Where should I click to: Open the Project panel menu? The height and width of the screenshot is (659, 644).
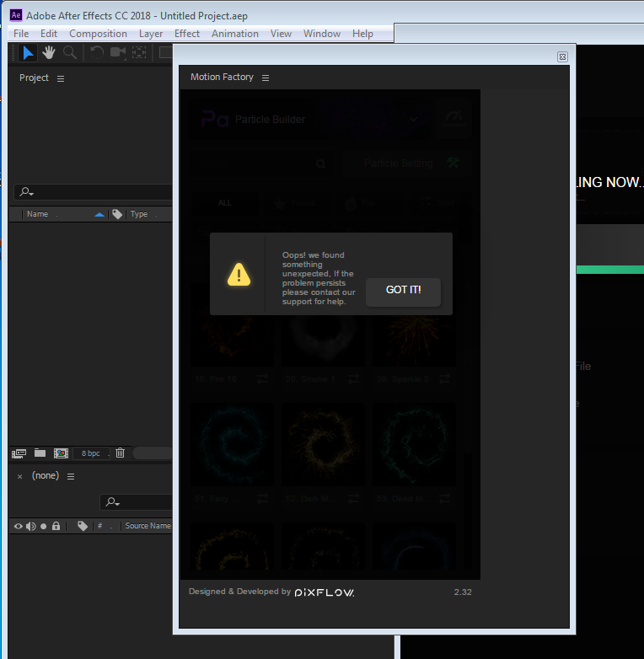(61, 78)
